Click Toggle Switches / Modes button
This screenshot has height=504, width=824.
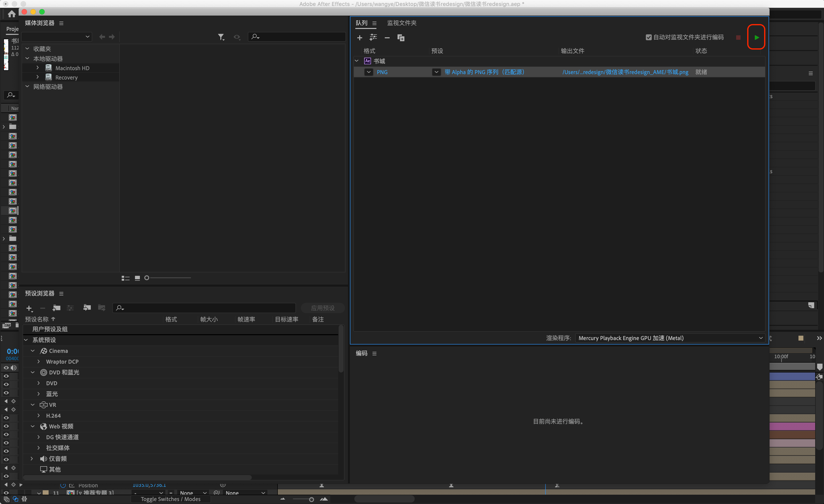point(171,499)
